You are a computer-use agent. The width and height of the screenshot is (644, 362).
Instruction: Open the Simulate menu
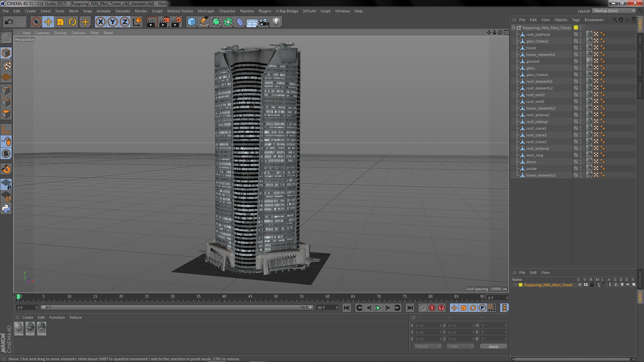point(123,11)
